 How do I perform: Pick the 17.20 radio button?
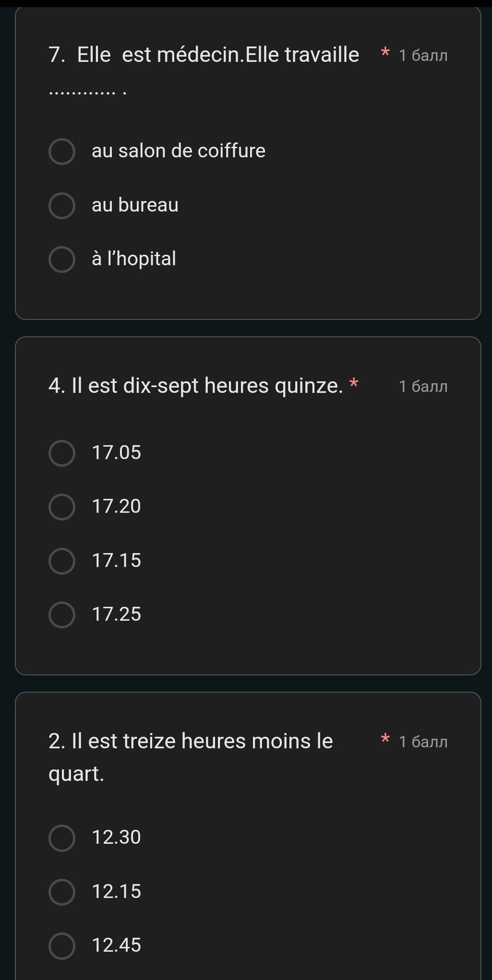tap(62, 507)
